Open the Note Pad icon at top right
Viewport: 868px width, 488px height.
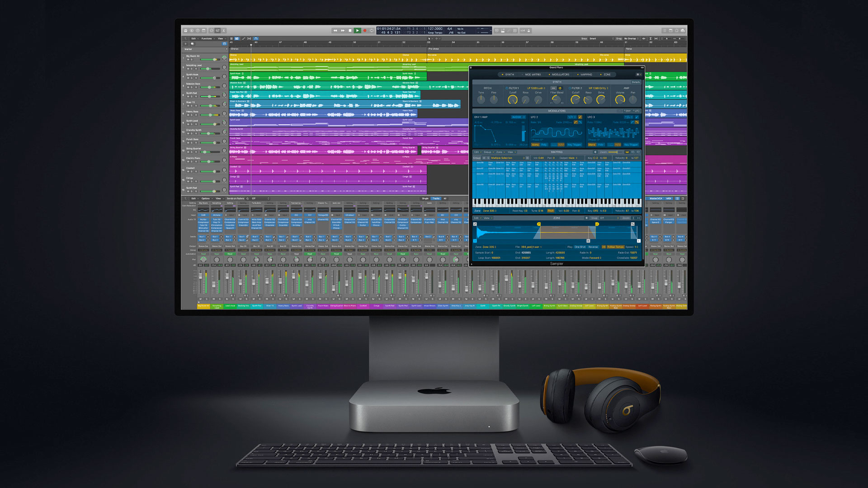pos(671,30)
